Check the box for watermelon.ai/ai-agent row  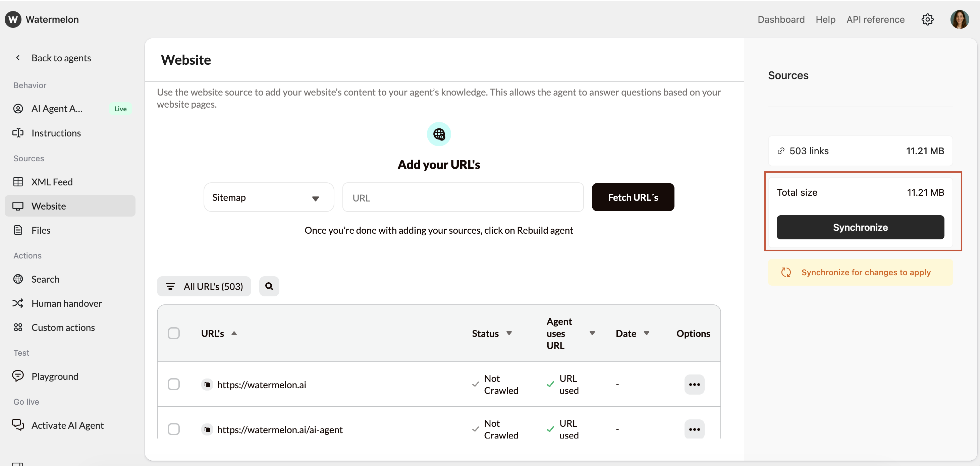click(173, 429)
